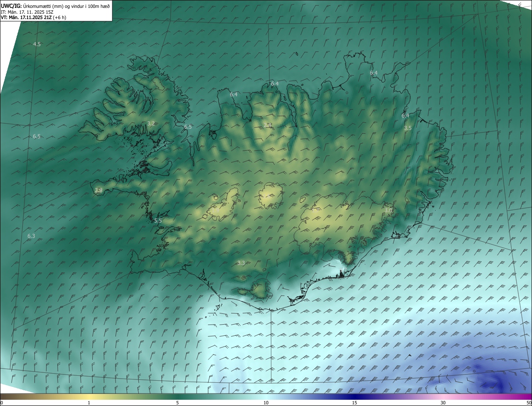Click the '0' tick on the color scale
Viewport: 532px width, 406px height.
point(2,403)
